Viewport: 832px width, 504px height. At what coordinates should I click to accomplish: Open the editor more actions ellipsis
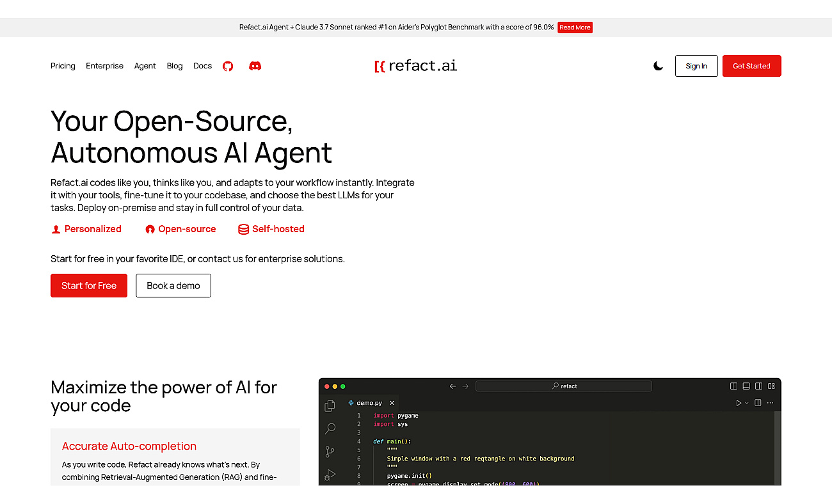click(x=770, y=403)
